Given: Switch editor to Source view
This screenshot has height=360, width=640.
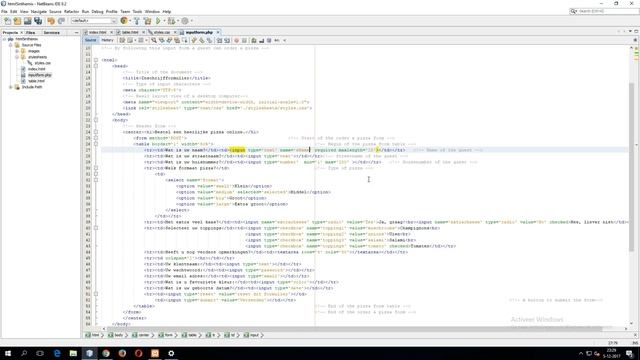Looking at the screenshot, I should [x=91, y=40].
